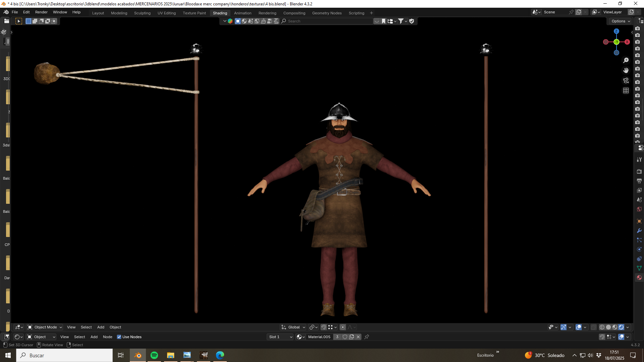Switch to the UV Editing workspace tab
This screenshot has width=644, height=362.
[x=167, y=13]
